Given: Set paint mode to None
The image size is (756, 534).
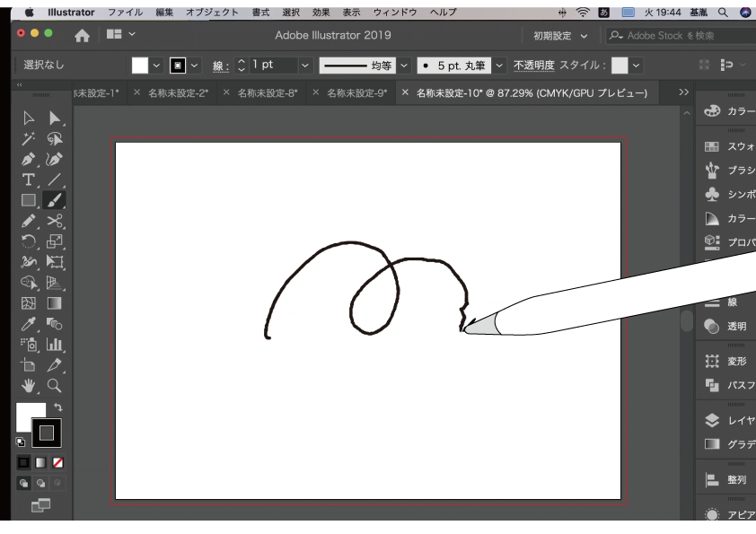Looking at the screenshot, I should click(57, 463).
